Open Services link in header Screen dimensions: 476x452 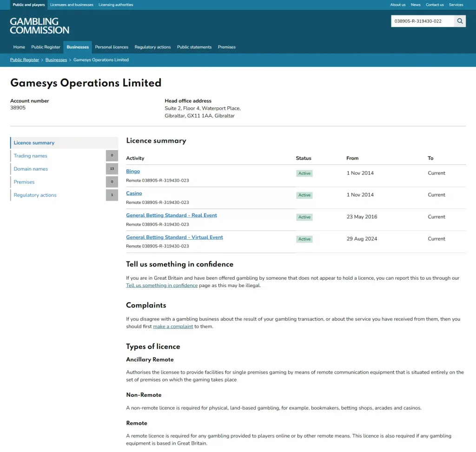pyautogui.click(x=456, y=5)
